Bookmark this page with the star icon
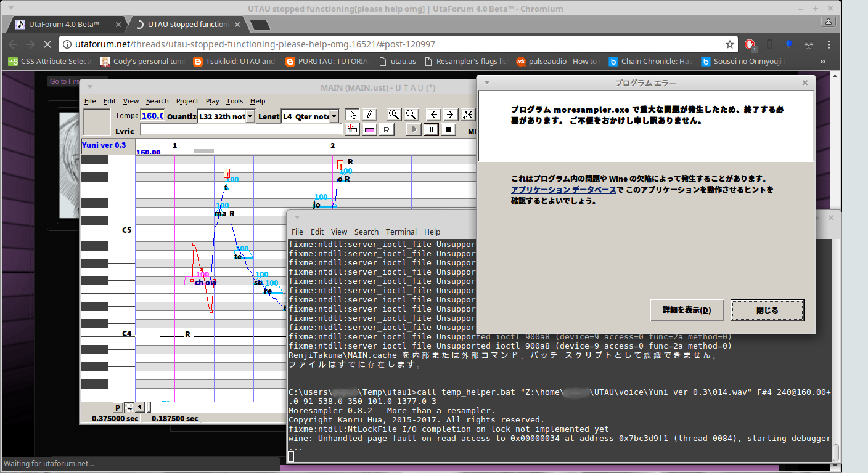Image resolution: width=868 pixels, height=473 pixels. point(730,44)
